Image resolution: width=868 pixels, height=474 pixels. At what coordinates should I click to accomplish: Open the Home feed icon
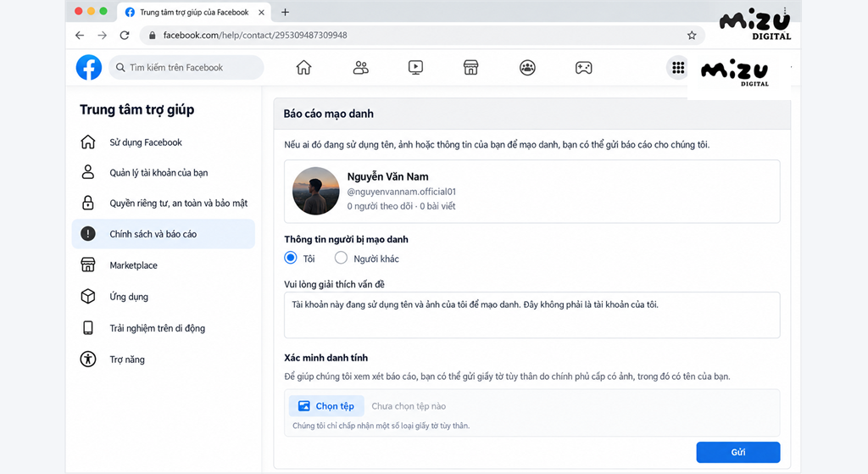(x=303, y=68)
